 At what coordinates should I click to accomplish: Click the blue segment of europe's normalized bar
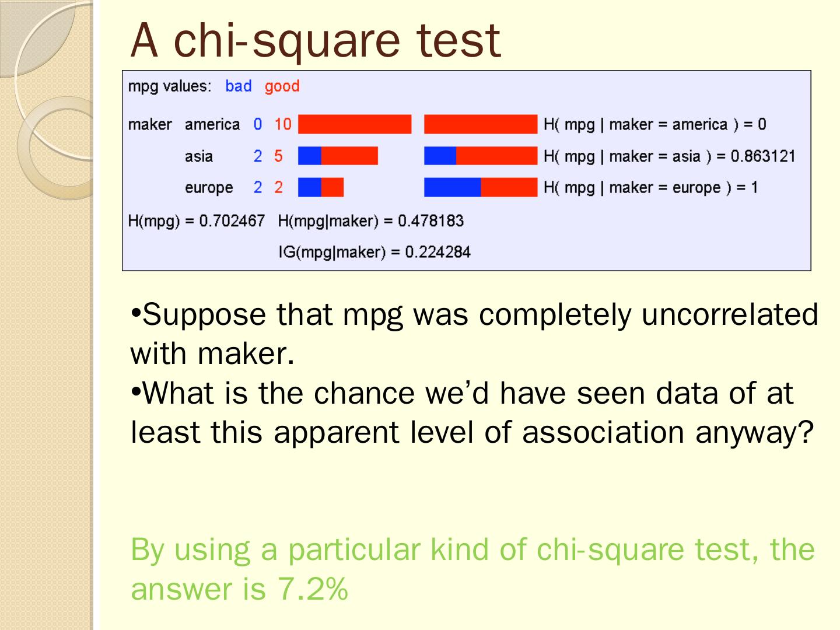click(x=452, y=187)
